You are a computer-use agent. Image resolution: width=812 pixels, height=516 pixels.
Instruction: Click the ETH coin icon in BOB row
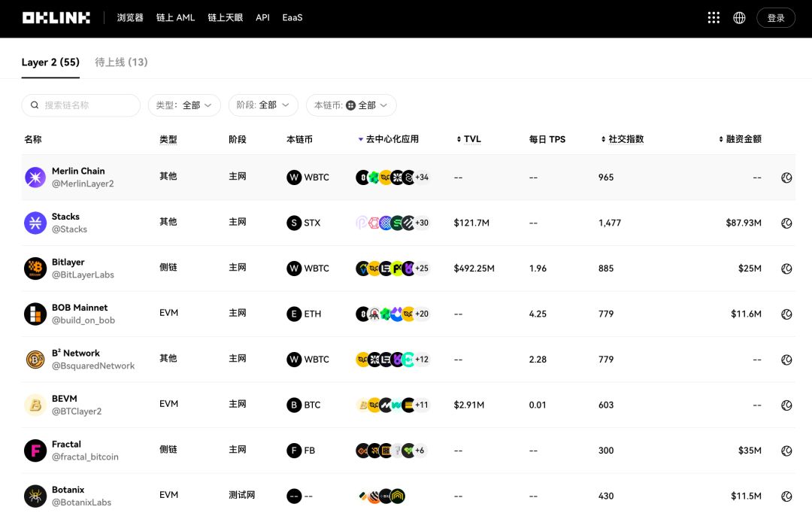(x=294, y=314)
